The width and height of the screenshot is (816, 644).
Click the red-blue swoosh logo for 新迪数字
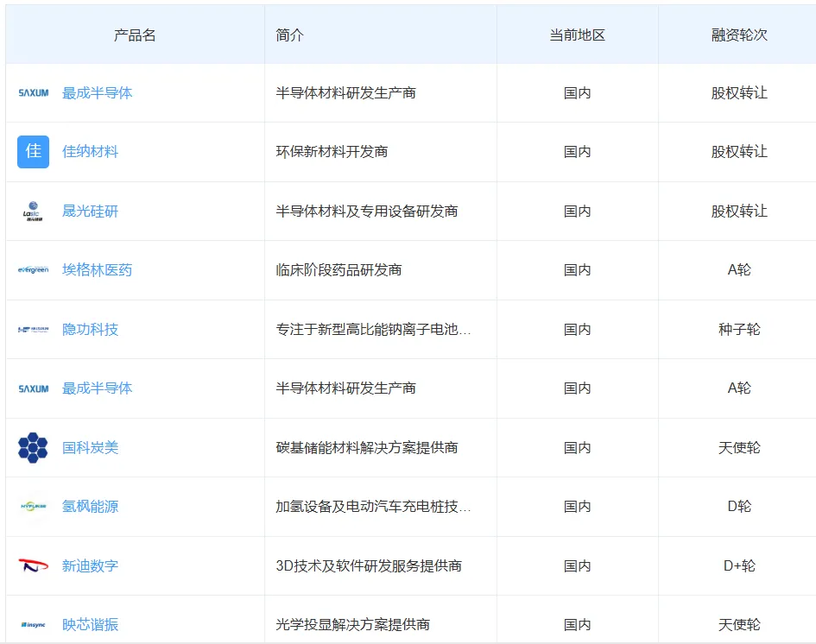[x=34, y=565]
